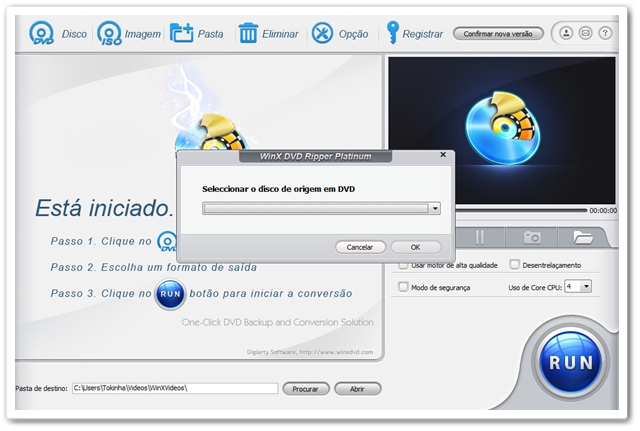640x431 pixels.
Task: Click the Procurar button
Action: pyautogui.click(x=306, y=389)
